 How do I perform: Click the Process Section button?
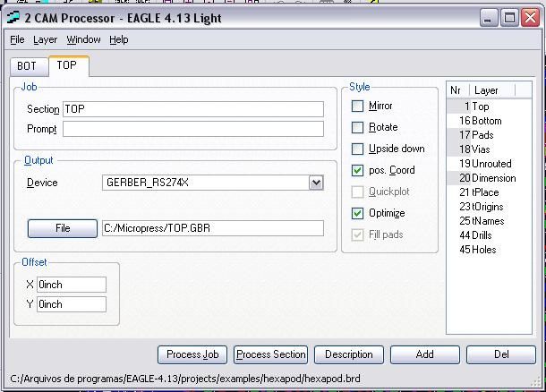coord(271,354)
